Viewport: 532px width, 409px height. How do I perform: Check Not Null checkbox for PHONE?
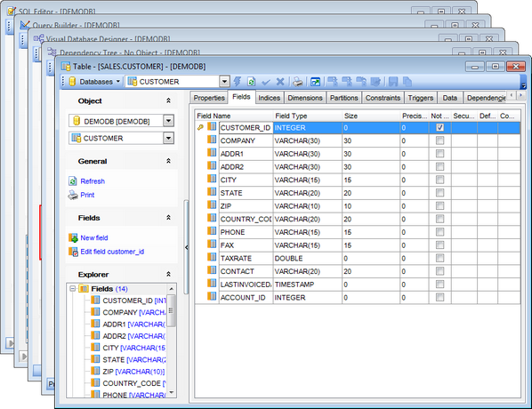point(440,232)
